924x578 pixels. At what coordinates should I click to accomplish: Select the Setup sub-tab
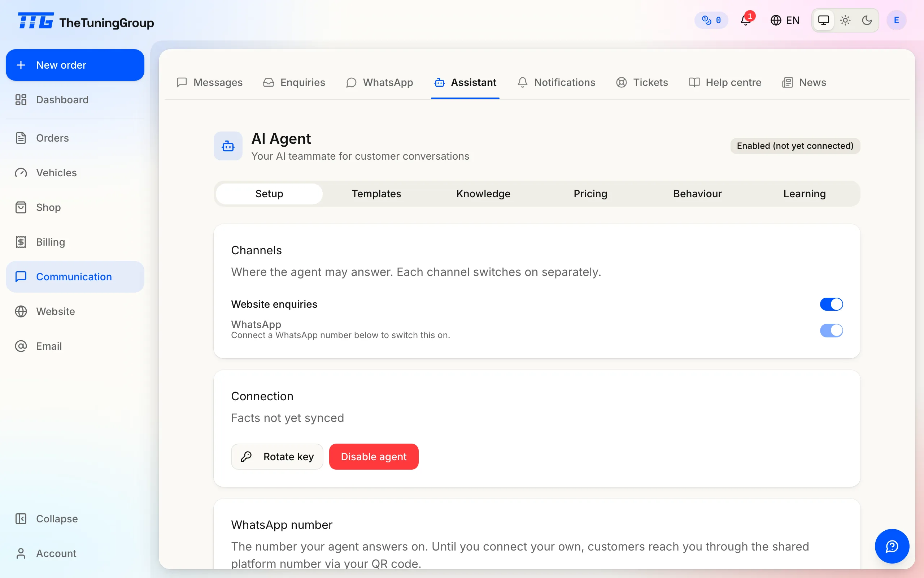tap(269, 194)
